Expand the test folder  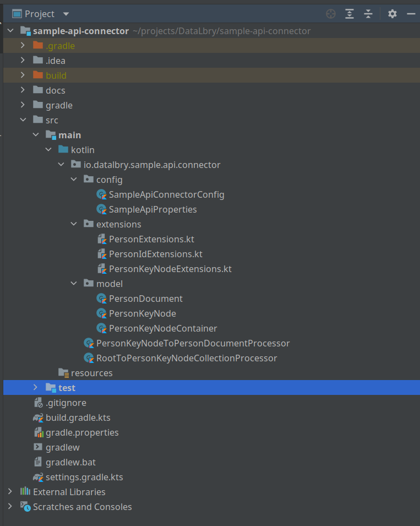pos(36,388)
